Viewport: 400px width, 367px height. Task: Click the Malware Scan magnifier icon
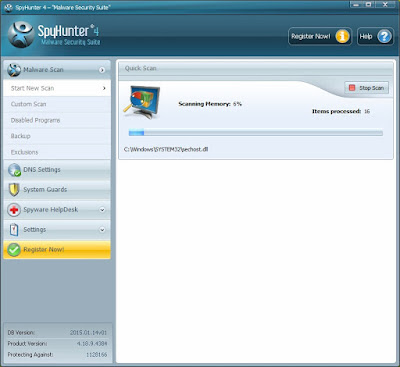click(x=14, y=70)
